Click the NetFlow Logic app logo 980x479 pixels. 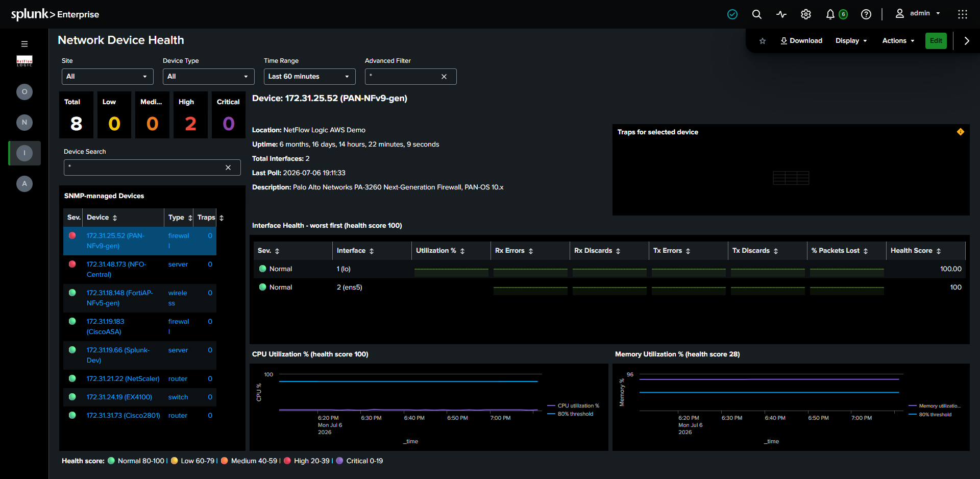click(24, 61)
